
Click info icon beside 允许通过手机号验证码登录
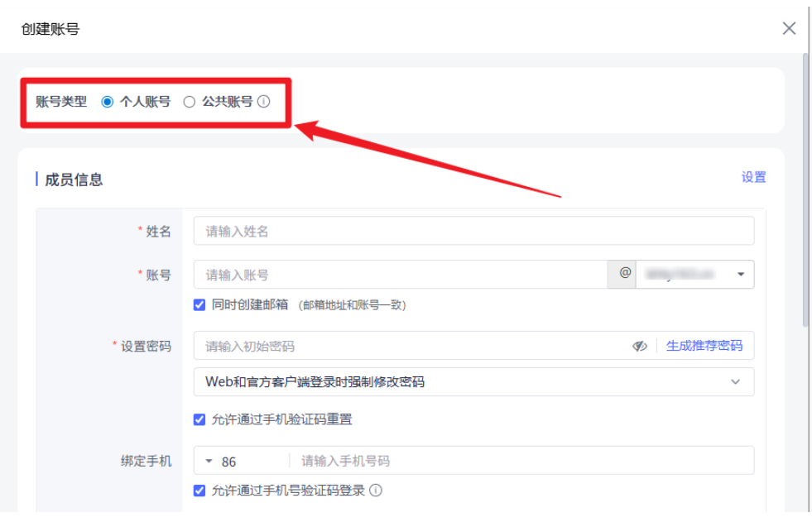click(x=377, y=490)
